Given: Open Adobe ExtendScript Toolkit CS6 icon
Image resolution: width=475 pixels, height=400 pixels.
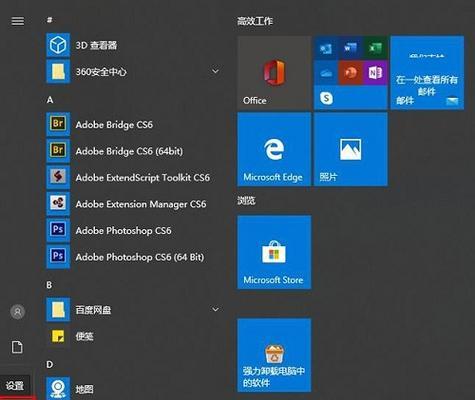Looking at the screenshot, I should pos(58,177).
